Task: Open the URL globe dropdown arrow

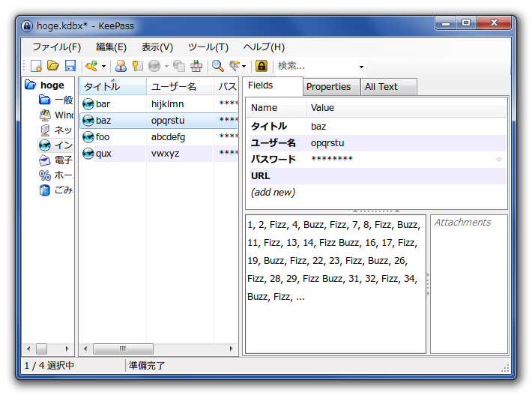Action: tap(166, 66)
